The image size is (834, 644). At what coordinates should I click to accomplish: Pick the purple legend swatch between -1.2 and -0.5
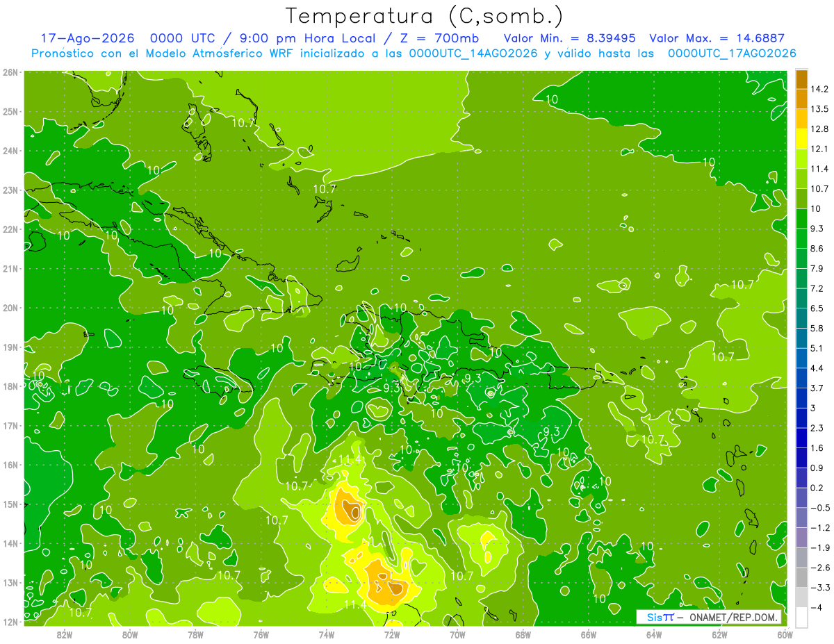click(x=801, y=518)
